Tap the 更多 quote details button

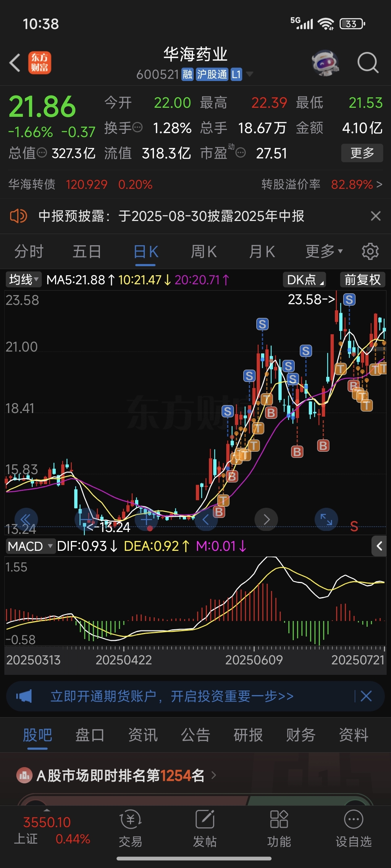(x=362, y=153)
